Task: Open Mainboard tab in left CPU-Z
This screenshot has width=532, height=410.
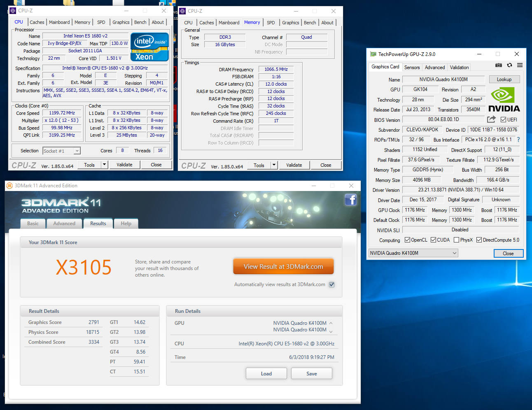Action: [59, 22]
